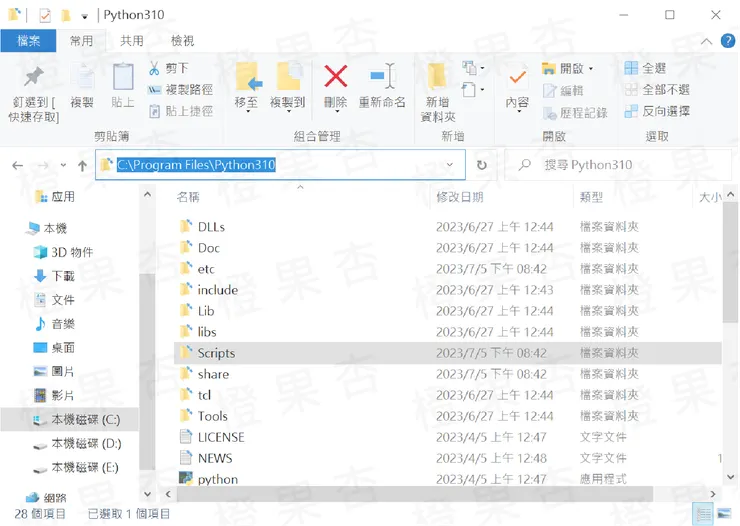The width and height of the screenshot is (740, 526).
Task: Select Music (音樂) in sidebar
Action: (x=54, y=324)
